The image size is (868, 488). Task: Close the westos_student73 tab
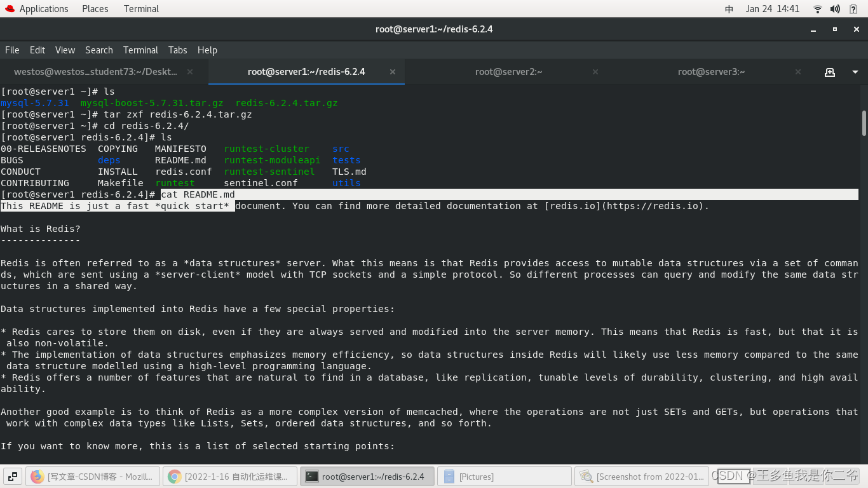190,72
